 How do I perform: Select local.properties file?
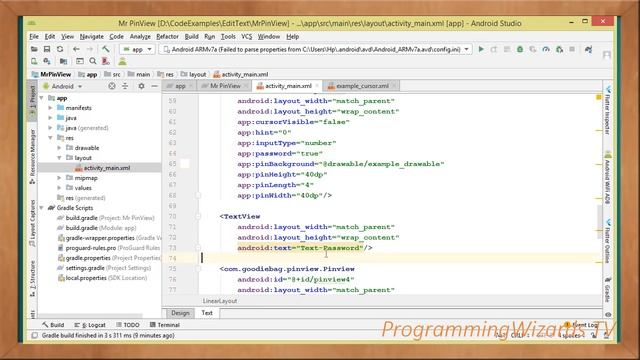coord(102,278)
